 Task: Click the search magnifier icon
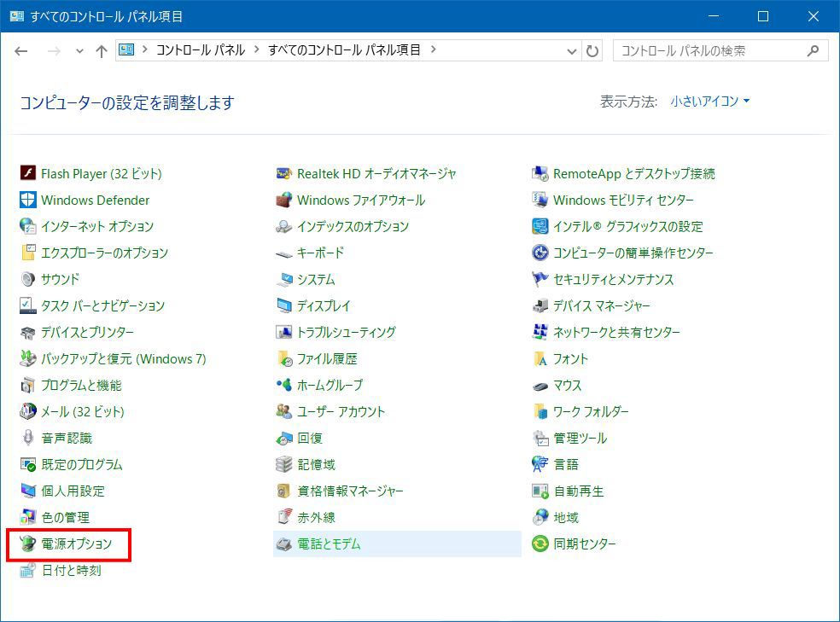click(x=814, y=51)
